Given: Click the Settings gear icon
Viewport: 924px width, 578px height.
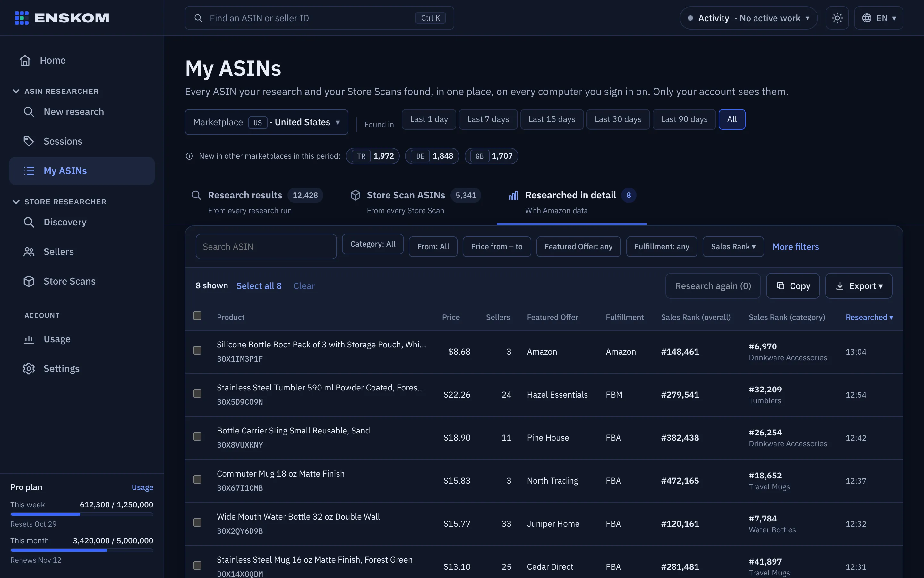Looking at the screenshot, I should click(29, 369).
